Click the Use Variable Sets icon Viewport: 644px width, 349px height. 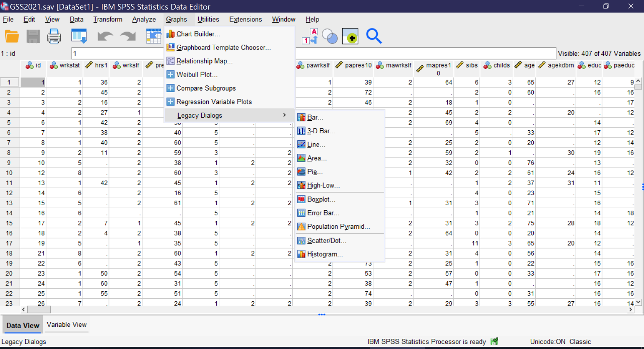(x=330, y=36)
